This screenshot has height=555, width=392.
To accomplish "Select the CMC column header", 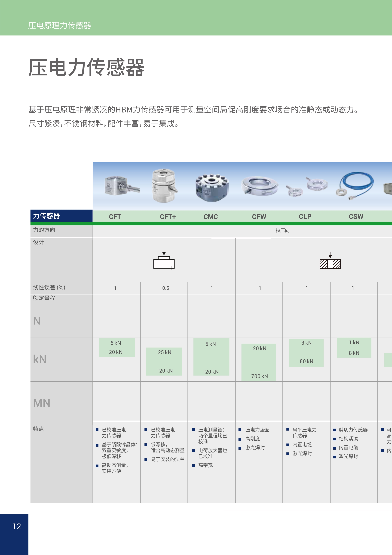I will (211, 217).
